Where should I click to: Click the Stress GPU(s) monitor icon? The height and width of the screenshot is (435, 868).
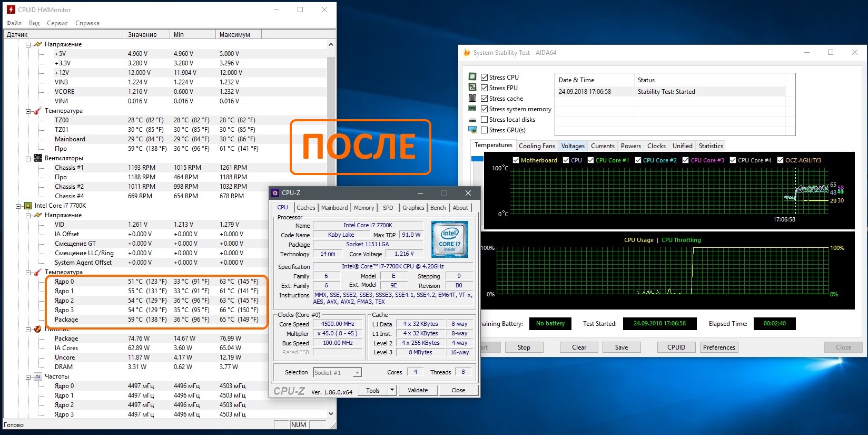pyautogui.click(x=472, y=130)
